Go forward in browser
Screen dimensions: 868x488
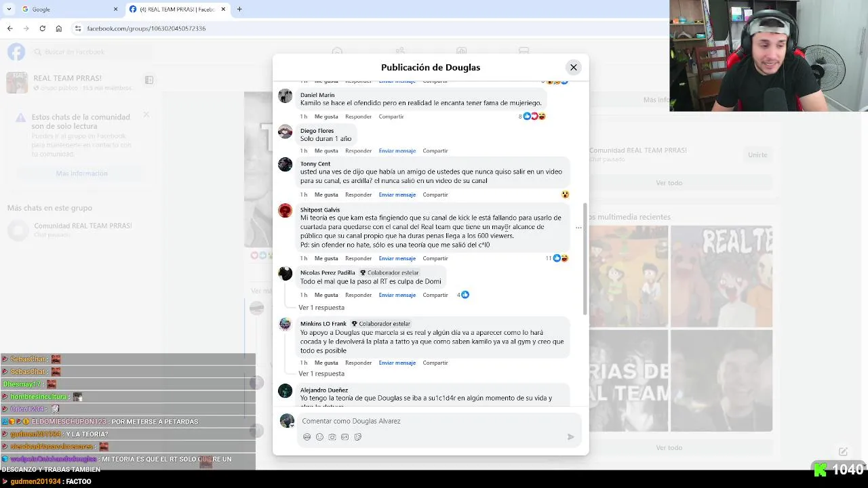coord(26,28)
